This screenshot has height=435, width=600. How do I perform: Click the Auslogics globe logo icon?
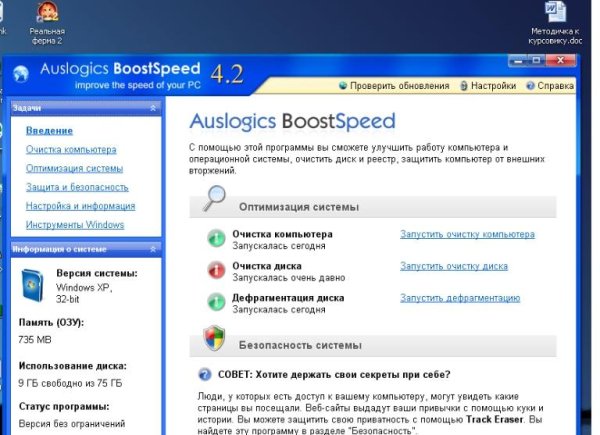click(21, 73)
